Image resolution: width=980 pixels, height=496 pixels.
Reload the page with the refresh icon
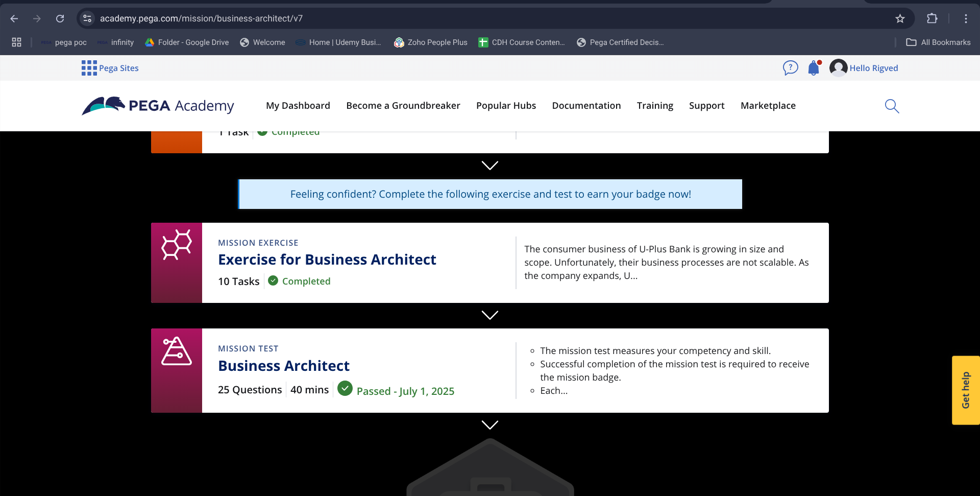60,18
